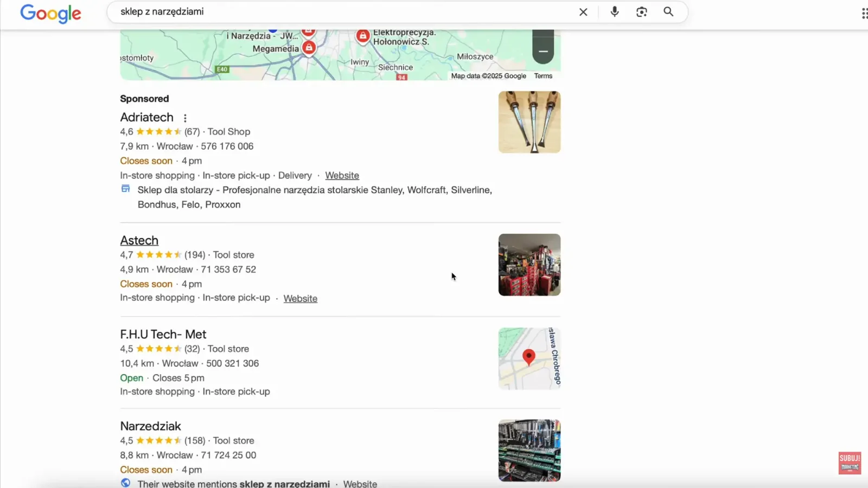Viewport: 868px width, 488px height.
Task: View Adriatech chisel photo thumbnail
Action: (529, 122)
